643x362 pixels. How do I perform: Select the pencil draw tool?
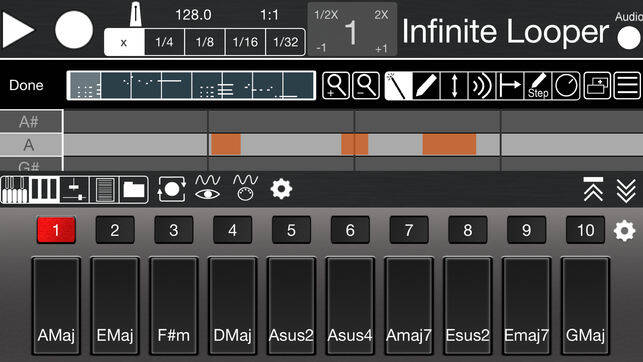point(426,85)
